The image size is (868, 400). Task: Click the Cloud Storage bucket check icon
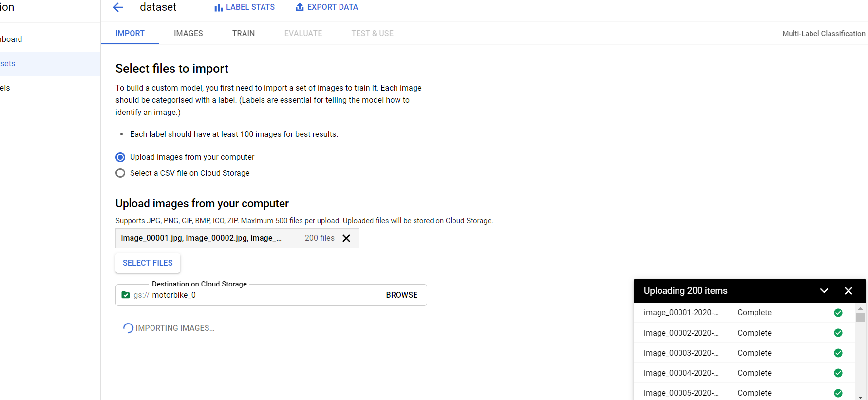126,295
